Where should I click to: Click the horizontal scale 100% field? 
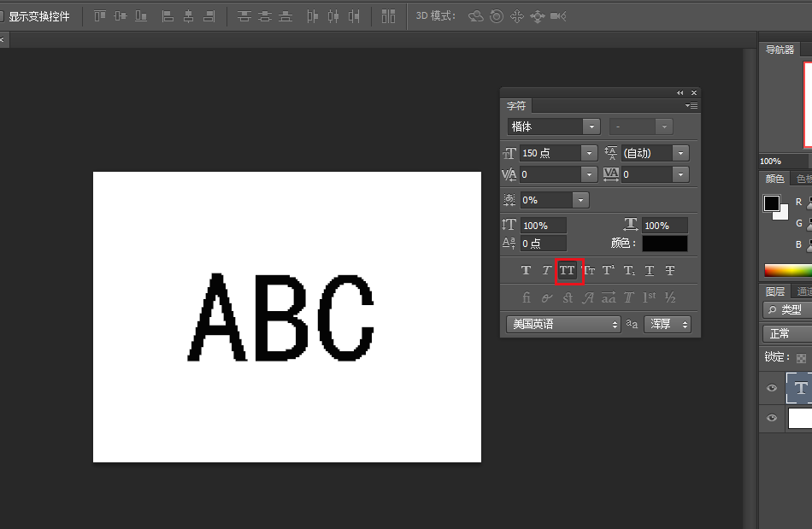665,226
